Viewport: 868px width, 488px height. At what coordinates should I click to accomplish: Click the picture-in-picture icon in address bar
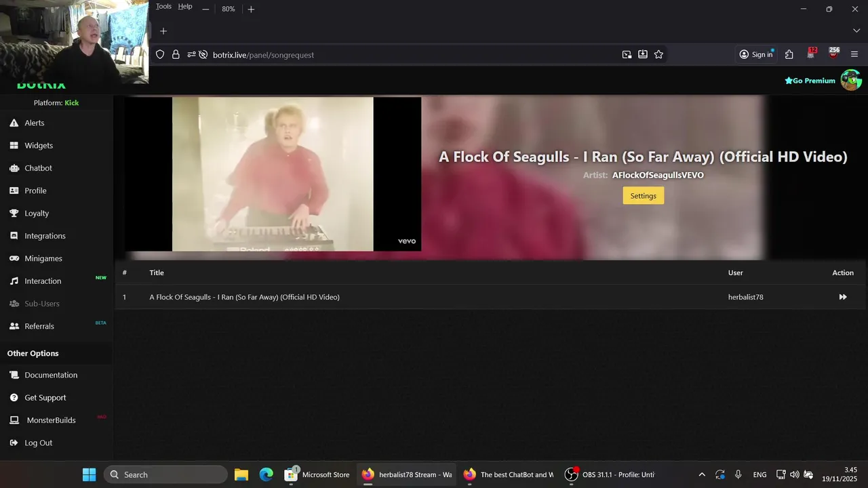627,55
